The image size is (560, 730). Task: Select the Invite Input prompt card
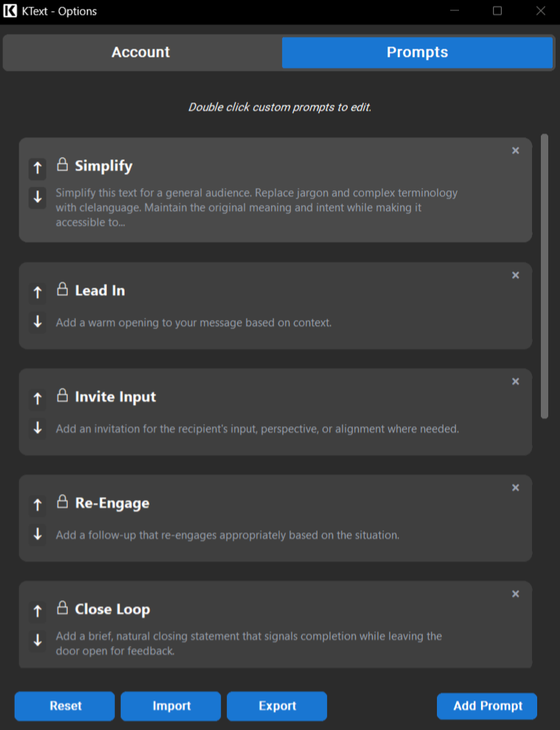[x=275, y=411]
